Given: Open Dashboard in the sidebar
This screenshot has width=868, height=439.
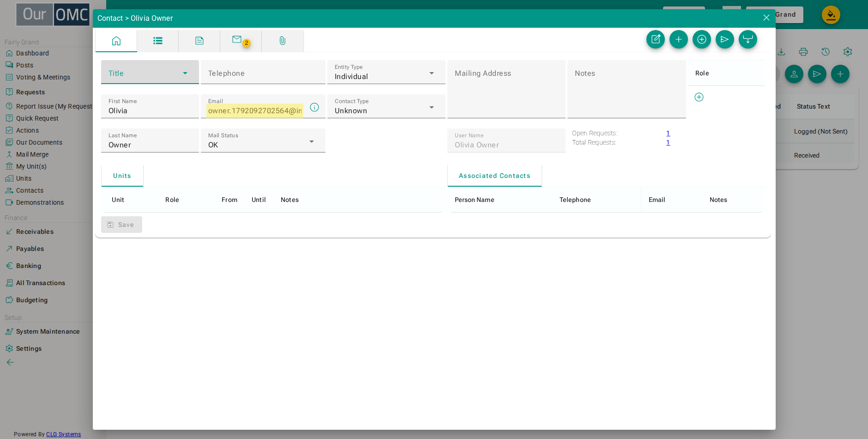Looking at the screenshot, I should click(x=32, y=53).
